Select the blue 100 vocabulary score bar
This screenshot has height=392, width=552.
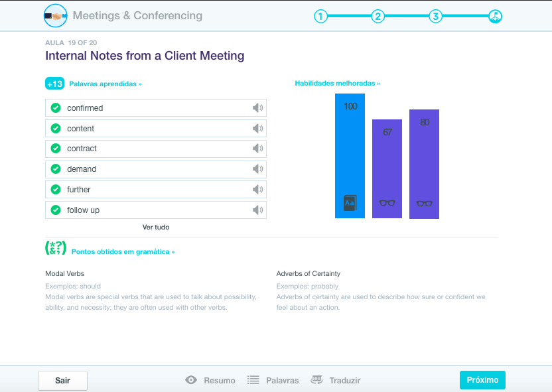(x=350, y=156)
